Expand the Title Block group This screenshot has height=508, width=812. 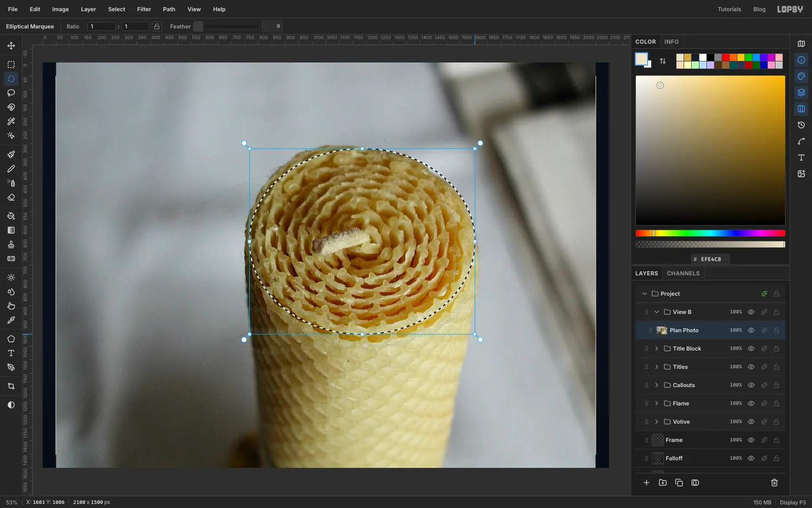[x=657, y=348]
